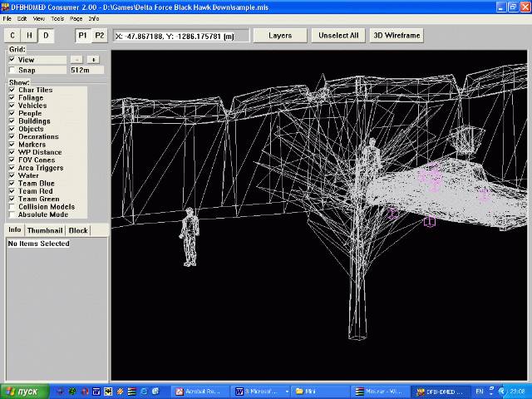Select the pink marker box right of tree
This screenshot has height=399, width=532.
(x=430, y=222)
